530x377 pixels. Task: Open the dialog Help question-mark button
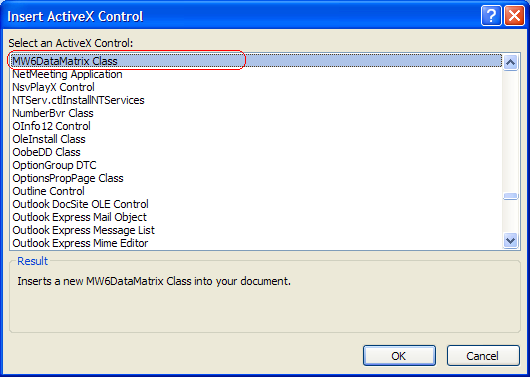pos(491,16)
